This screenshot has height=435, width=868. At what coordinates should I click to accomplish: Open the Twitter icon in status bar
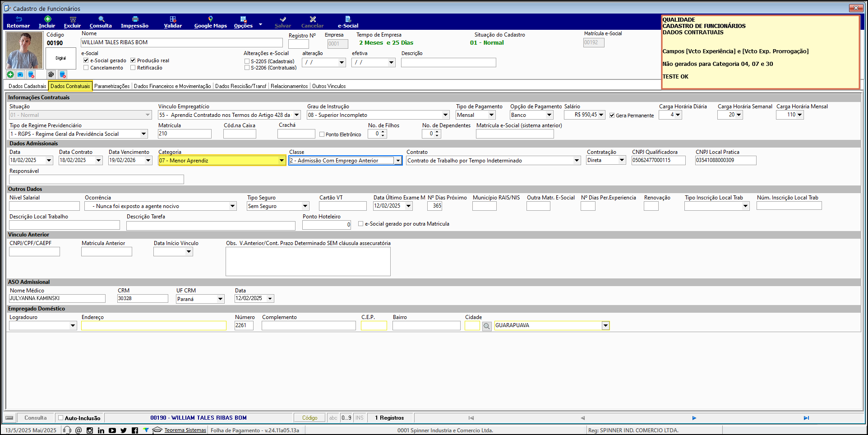coord(124,430)
